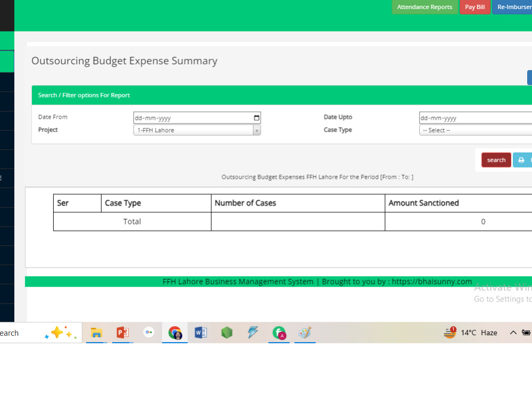Click the battery icon in system tray

[526, 332]
